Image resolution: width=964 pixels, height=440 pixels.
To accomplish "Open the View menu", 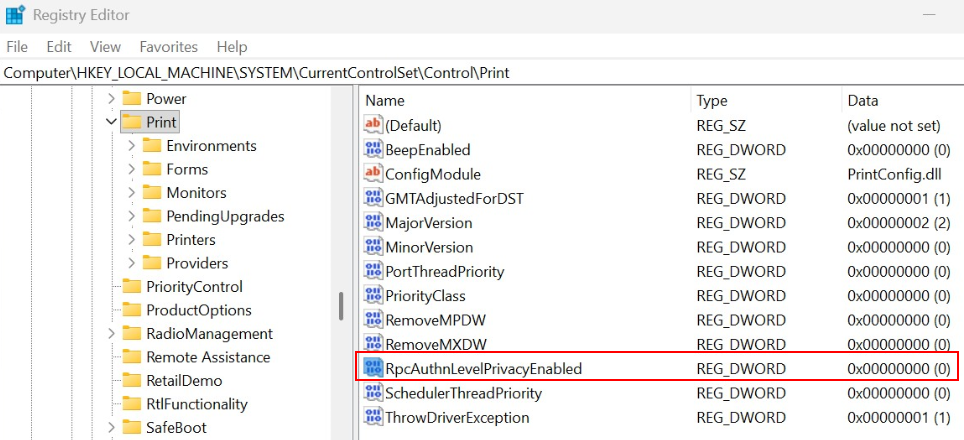I will 105,47.
